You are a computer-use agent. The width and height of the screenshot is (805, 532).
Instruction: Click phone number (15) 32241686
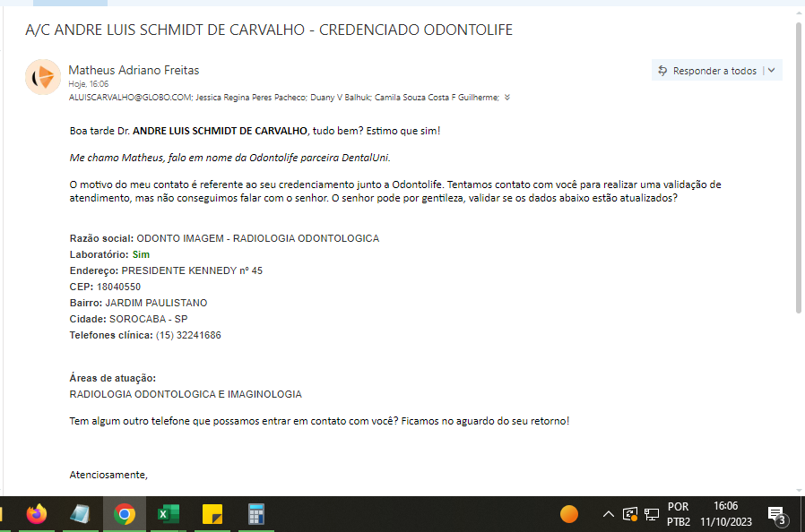188,336
